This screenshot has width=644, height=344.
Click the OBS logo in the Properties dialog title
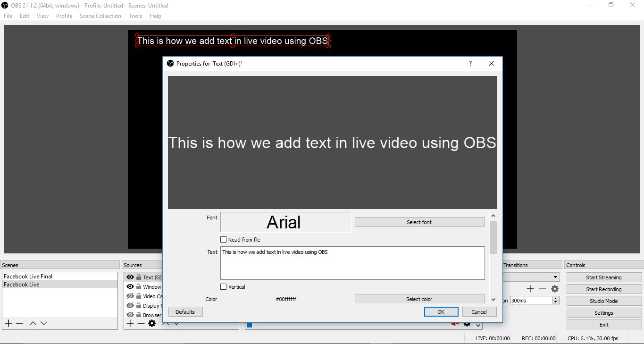click(x=170, y=63)
